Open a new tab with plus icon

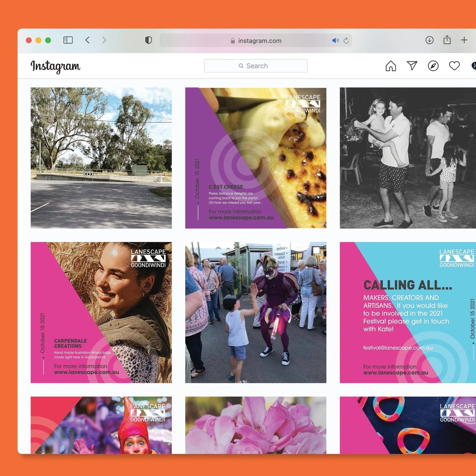(464, 40)
